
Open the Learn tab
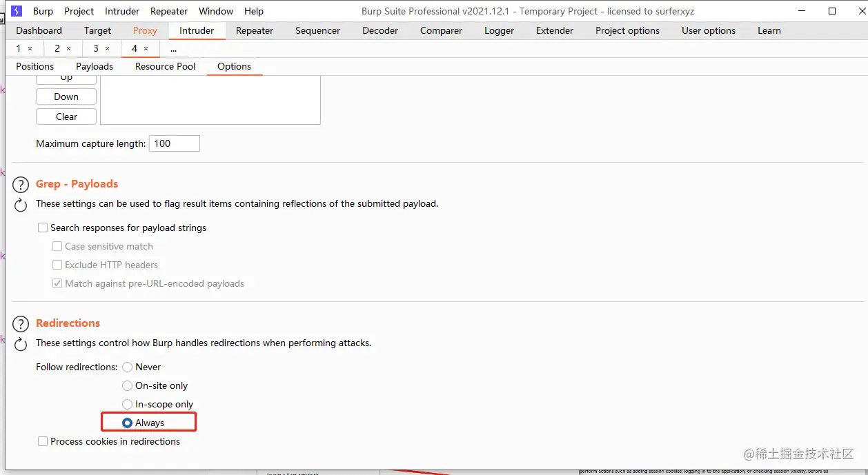769,30
